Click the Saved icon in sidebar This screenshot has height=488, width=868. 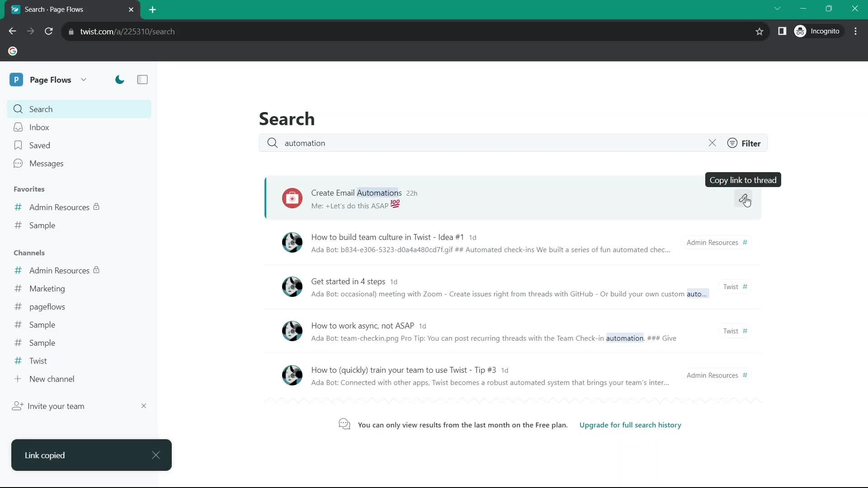[18, 145]
